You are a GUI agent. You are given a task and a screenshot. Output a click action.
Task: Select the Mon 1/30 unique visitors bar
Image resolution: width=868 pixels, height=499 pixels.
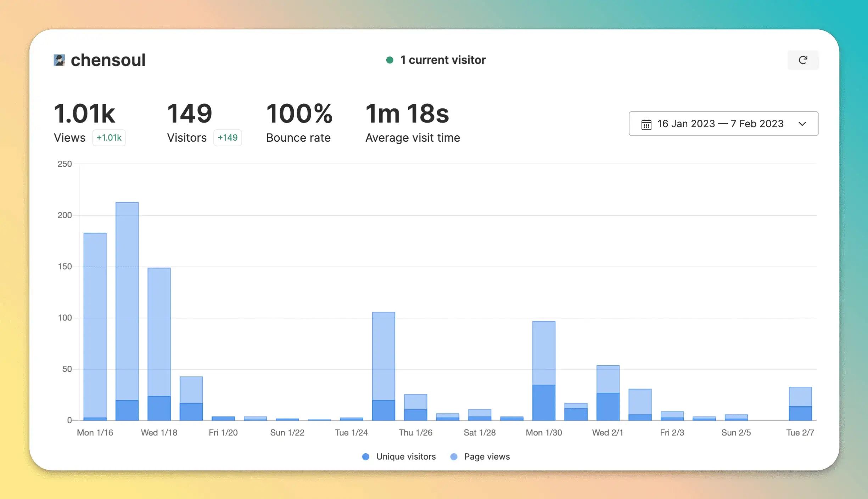pos(544,403)
